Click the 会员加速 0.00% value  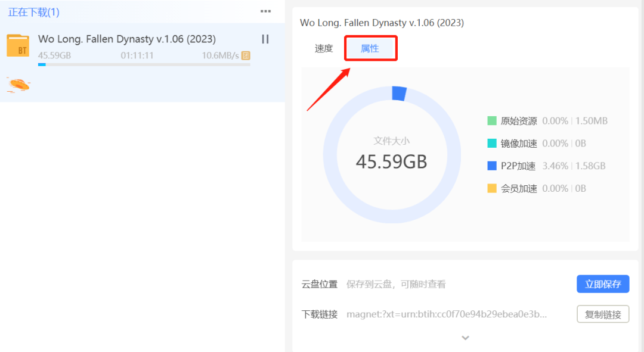pos(555,188)
